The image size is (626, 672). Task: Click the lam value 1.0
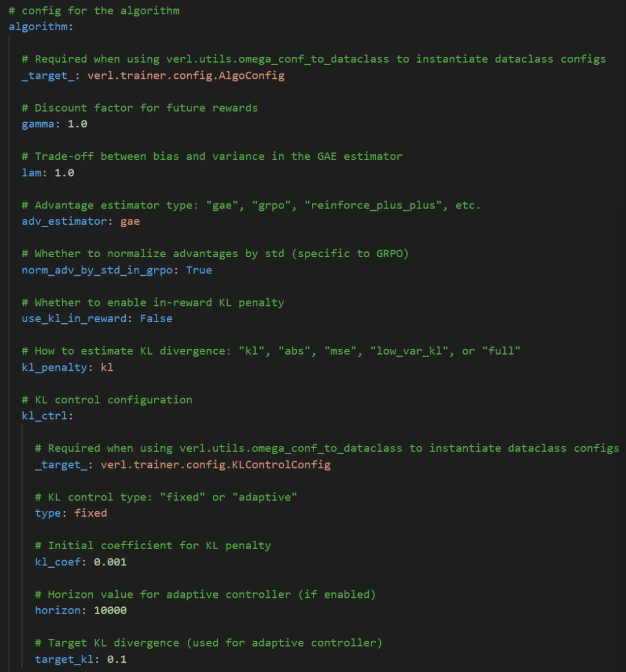coord(64,173)
